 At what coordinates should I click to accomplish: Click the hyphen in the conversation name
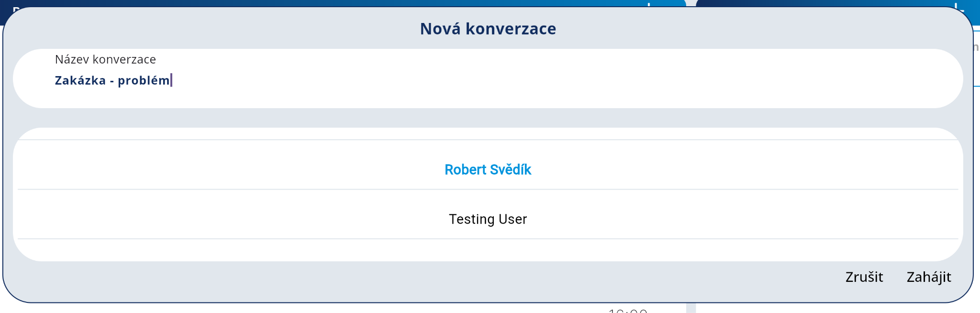pyautogui.click(x=111, y=81)
